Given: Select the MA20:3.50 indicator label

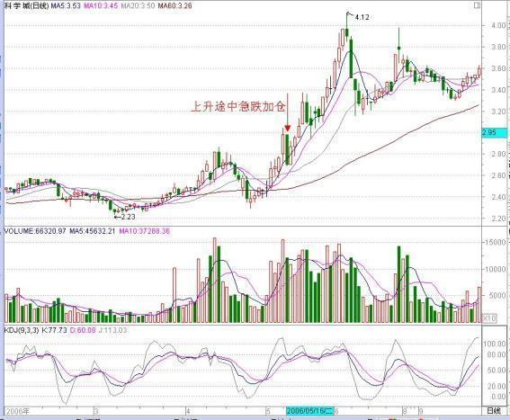Looking at the screenshot, I should point(138,5).
